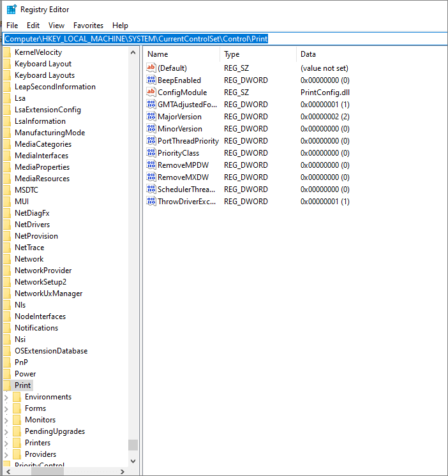Select the NetworkProvider key
The height and width of the screenshot is (476, 448).
(x=43, y=271)
